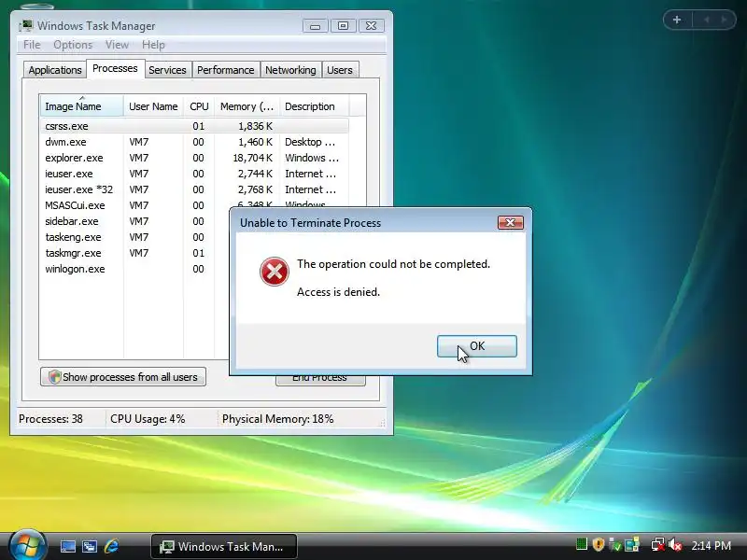Select the winlogon.exe process

pyautogui.click(x=75, y=269)
